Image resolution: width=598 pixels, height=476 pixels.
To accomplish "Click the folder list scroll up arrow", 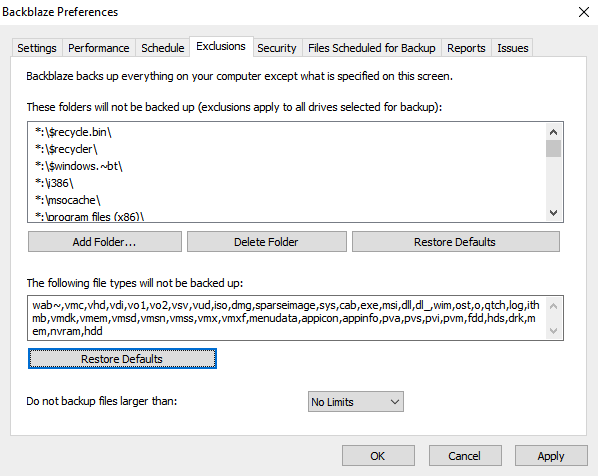I will point(553,132).
